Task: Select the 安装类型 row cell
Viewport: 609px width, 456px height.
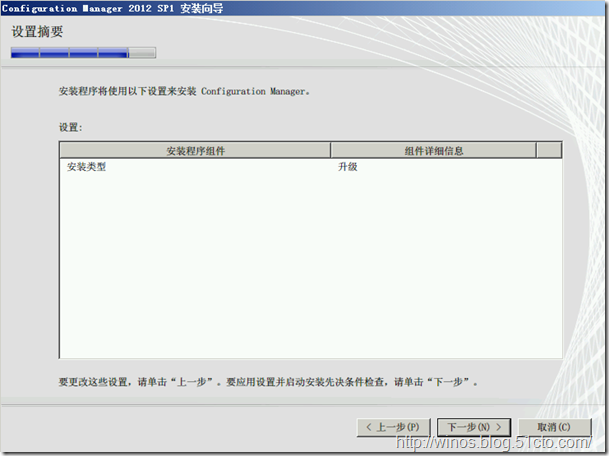Action: coord(86,167)
